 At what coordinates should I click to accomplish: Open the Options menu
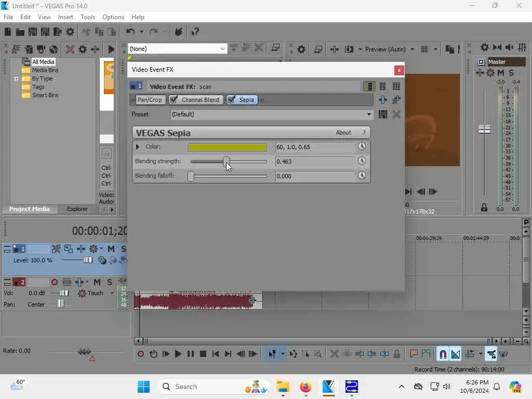pos(113,17)
